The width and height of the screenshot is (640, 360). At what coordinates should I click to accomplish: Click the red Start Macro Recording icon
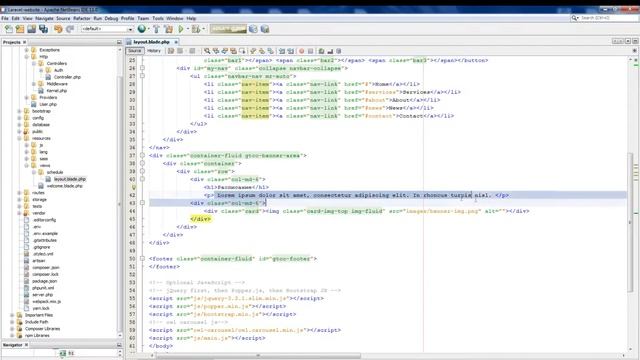[302, 51]
